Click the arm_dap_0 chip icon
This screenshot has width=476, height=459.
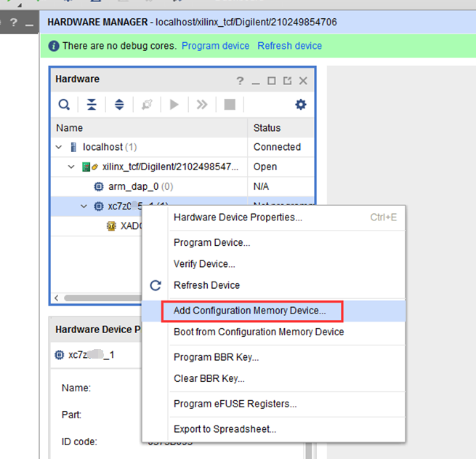[99, 186]
